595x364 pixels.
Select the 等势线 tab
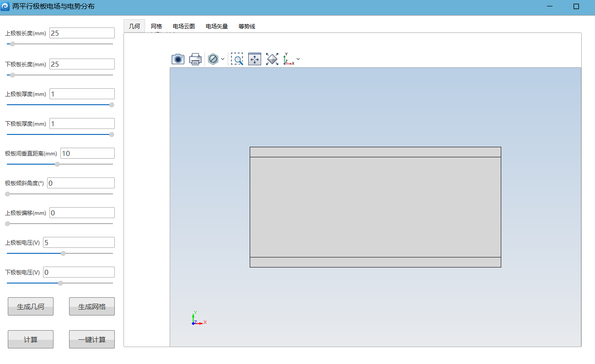tap(247, 26)
